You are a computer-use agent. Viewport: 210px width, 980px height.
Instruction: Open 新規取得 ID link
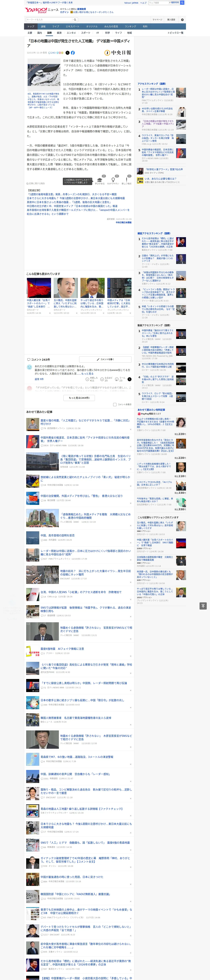[82, 9]
